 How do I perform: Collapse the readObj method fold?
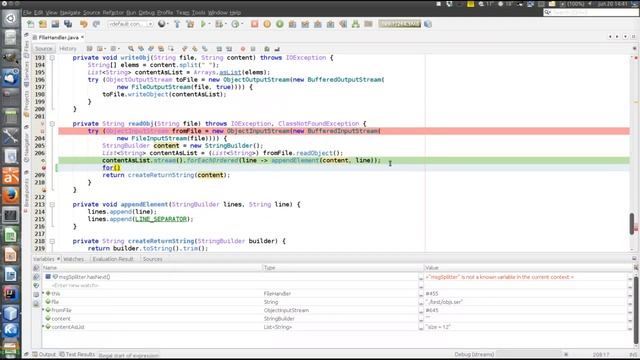tap(52, 124)
